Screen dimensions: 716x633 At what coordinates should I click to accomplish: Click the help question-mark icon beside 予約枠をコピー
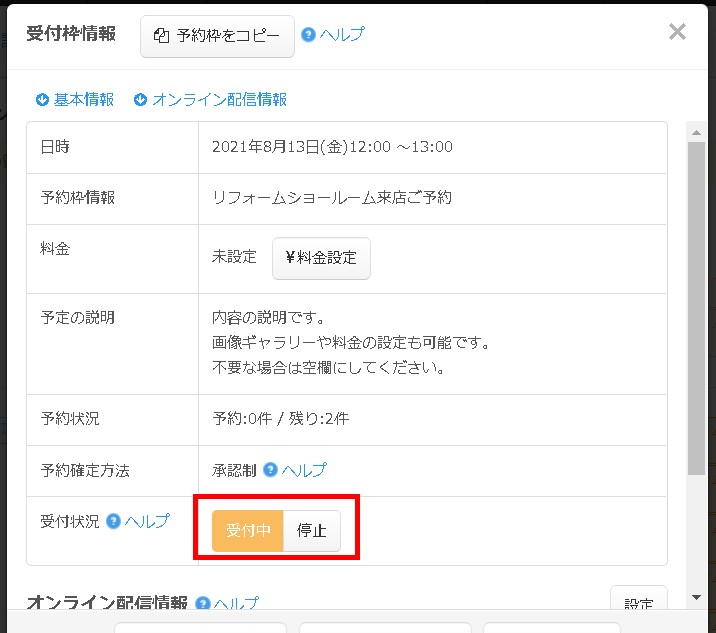click(x=308, y=35)
